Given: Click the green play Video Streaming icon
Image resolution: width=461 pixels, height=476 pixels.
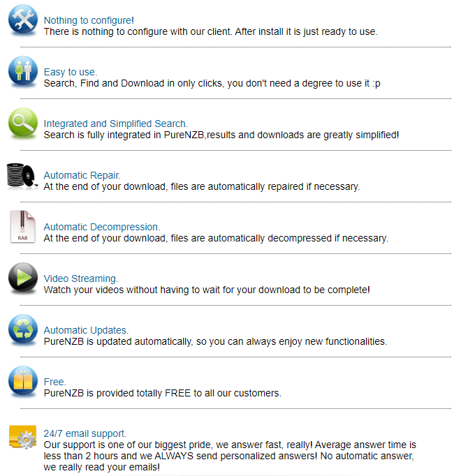Looking at the screenshot, I should tap(22, 278).
